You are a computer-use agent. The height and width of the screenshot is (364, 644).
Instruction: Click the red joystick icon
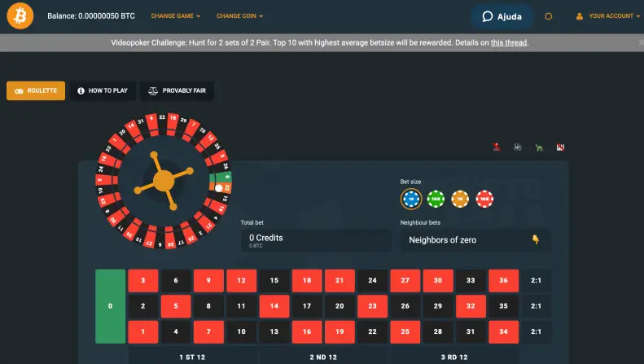(x=497, y=147)
